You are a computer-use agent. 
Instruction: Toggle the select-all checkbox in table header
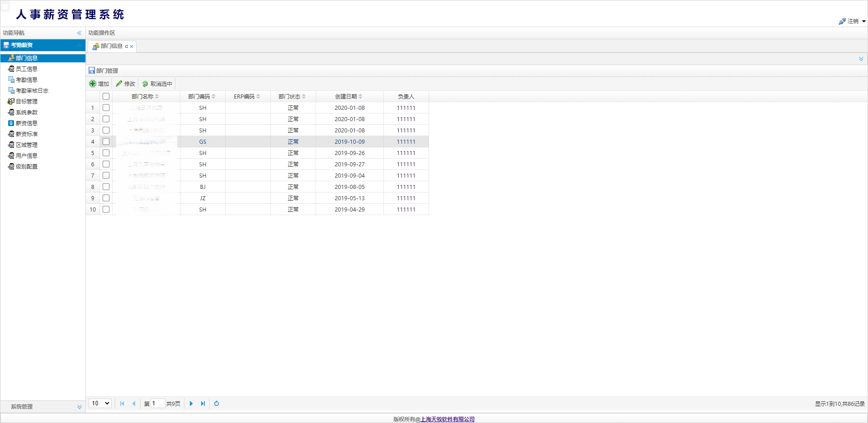(106, 96)
